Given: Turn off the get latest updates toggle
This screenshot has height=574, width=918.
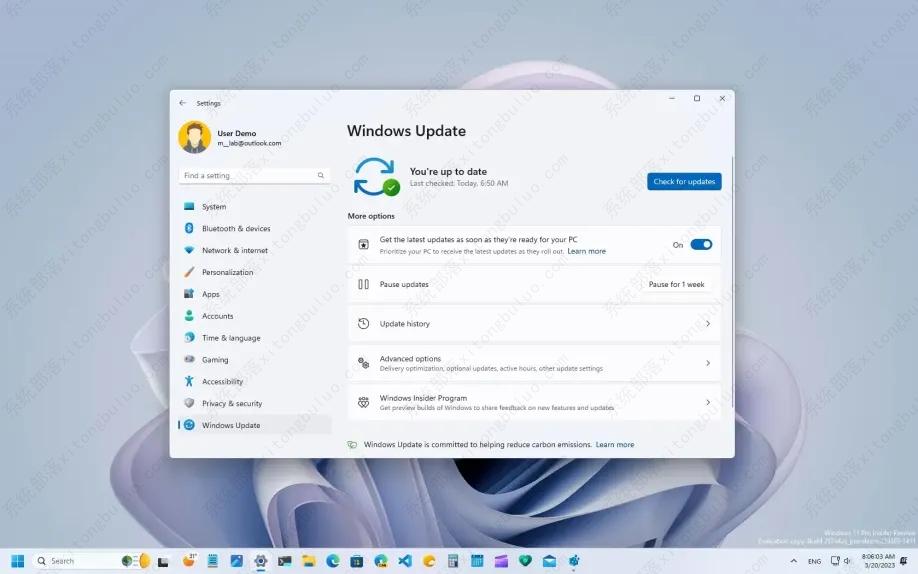Looking at the screenshot, I should tap(701, 245).
